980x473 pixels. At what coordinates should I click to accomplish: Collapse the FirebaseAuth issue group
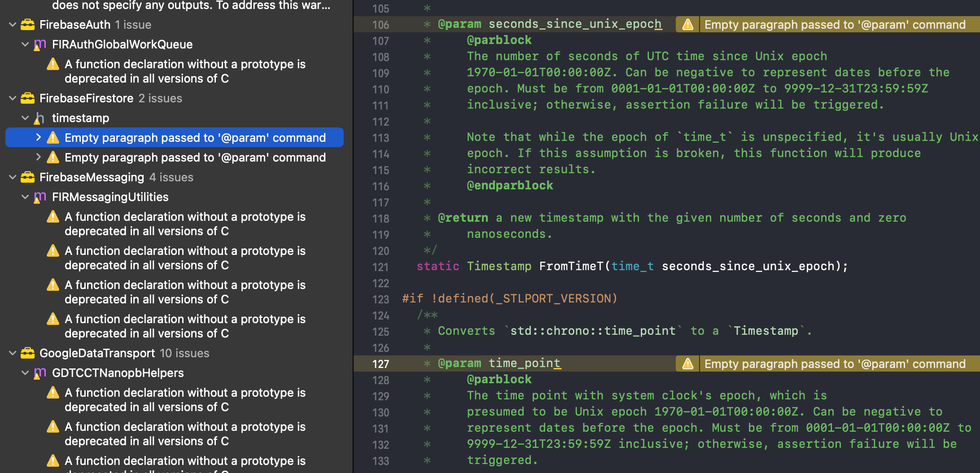13,25
